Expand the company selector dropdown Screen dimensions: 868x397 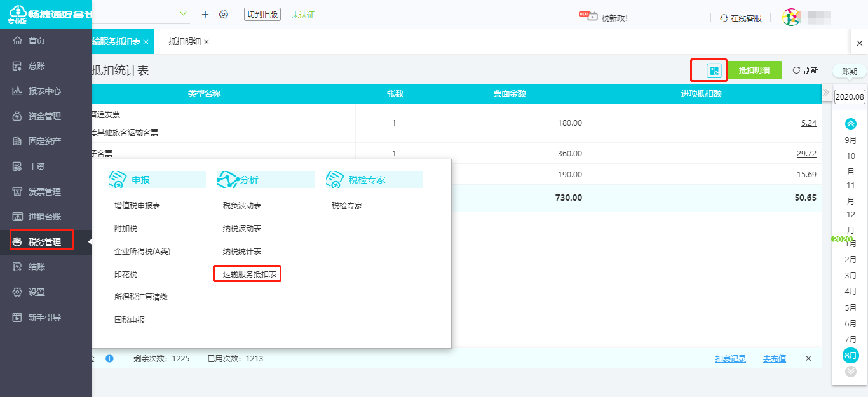184,14
